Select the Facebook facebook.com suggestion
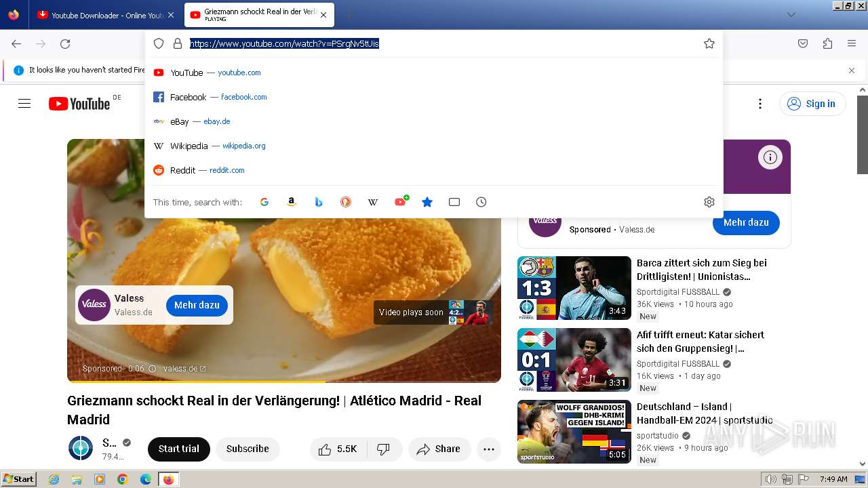This screenshot has width=868, height=488. pyautogui.click(x=434, y=97)
